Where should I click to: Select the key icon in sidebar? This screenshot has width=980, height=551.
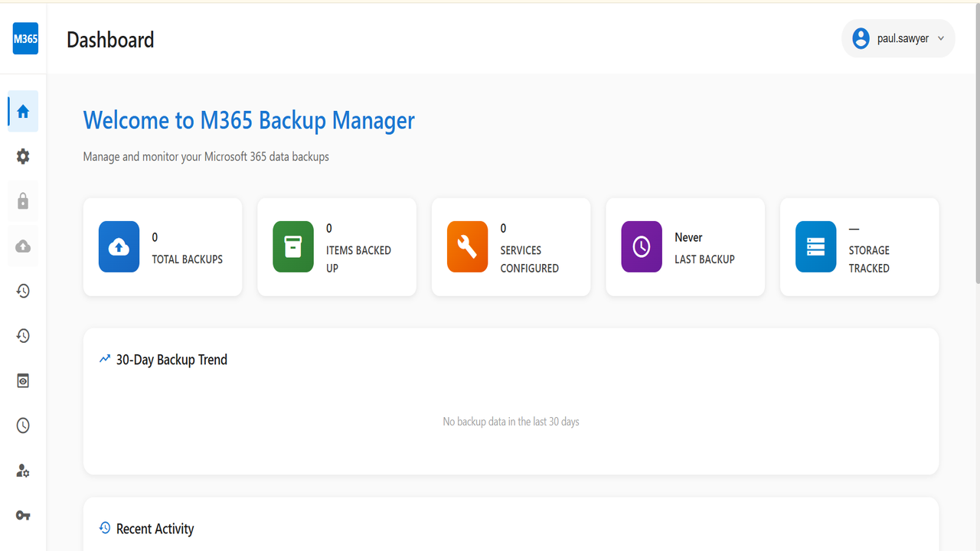point(23,516)
